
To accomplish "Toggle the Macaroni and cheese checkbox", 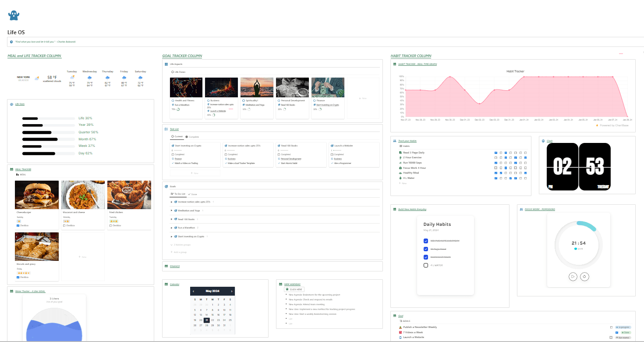I will tap(64, 225).
